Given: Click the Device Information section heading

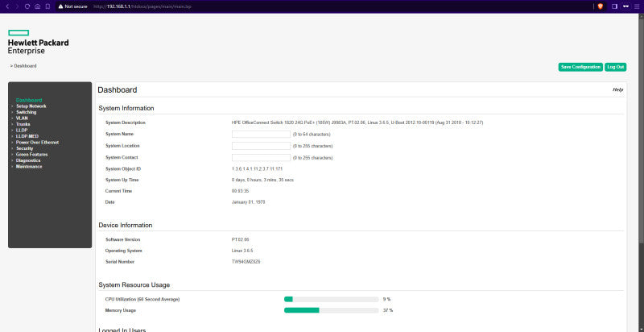Looking at the screenshot, I should (x=126, y=225).
